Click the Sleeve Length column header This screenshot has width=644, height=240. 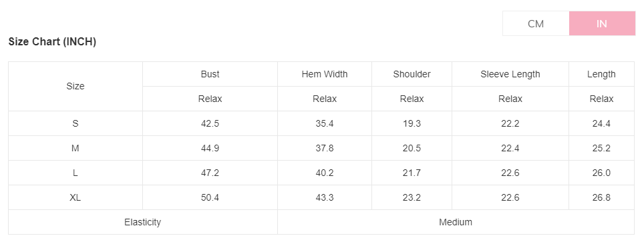click(510, 74)
